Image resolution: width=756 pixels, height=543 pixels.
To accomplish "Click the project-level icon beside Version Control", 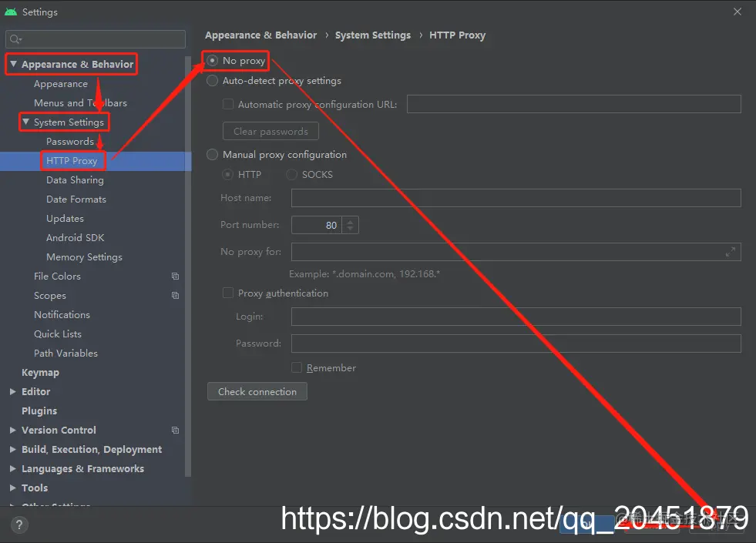I will click(176, 431).
